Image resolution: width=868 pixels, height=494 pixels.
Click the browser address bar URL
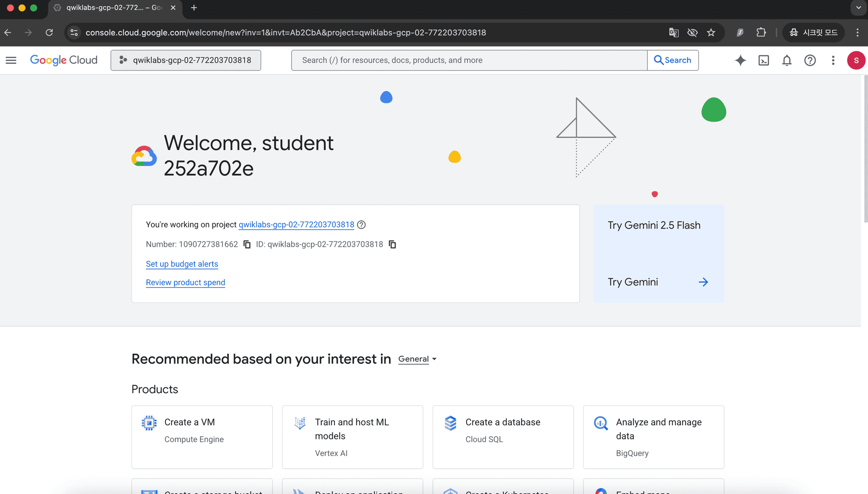286,33
